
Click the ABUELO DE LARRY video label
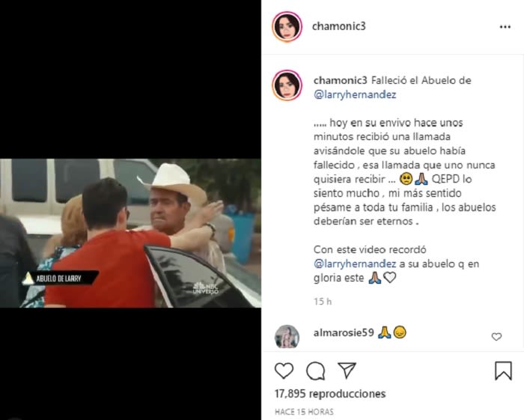click(x=60, y=278)
